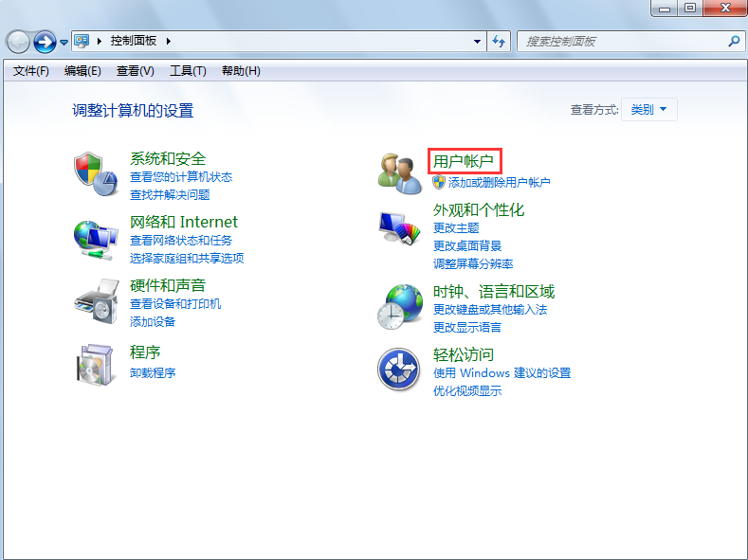Click the User Accounts people icon

(399, 172)
